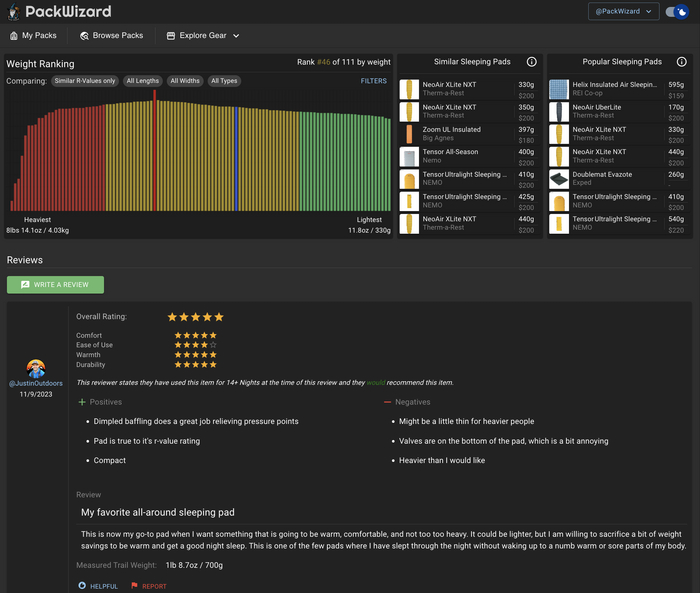Open the Doublemat Evazote pad thumbnail
This screenshot has width=700, height=593.
(559, 179)
